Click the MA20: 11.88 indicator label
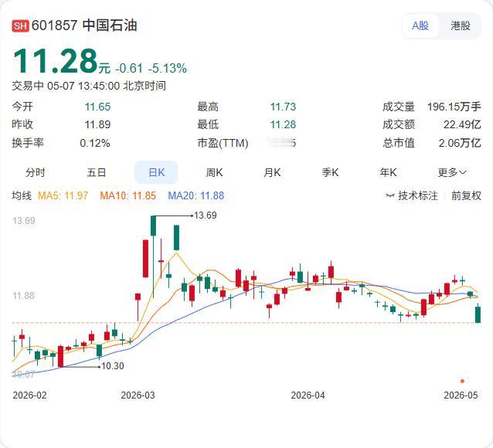This screenshot has height=448, width=493. pyautogui.click(x=196, y=195)
